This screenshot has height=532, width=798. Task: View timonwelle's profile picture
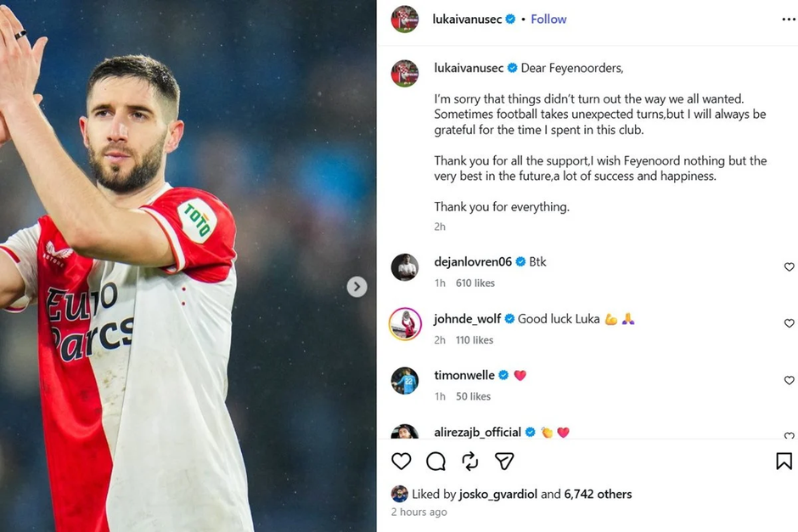pyautogui.click(x=405, y=380)
